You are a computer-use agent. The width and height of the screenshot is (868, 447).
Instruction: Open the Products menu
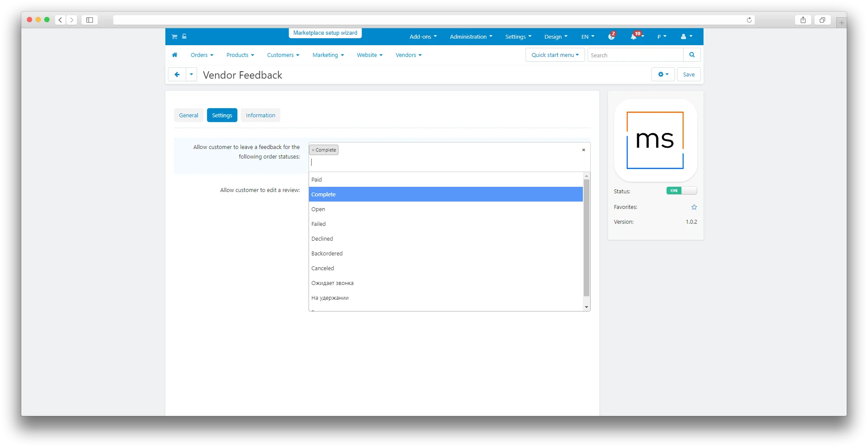click(240, 55)
